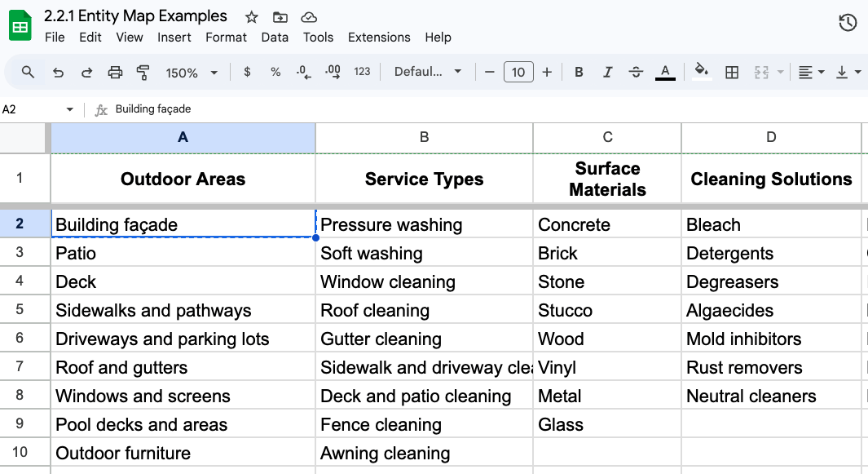Apply currency format with the $ icon
Screen dimensions: 868x474
pos(246,72)
